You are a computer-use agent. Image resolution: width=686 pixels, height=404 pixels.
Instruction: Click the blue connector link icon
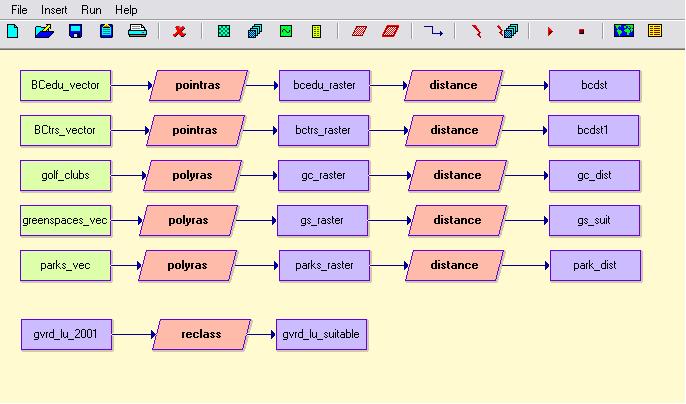433,31
